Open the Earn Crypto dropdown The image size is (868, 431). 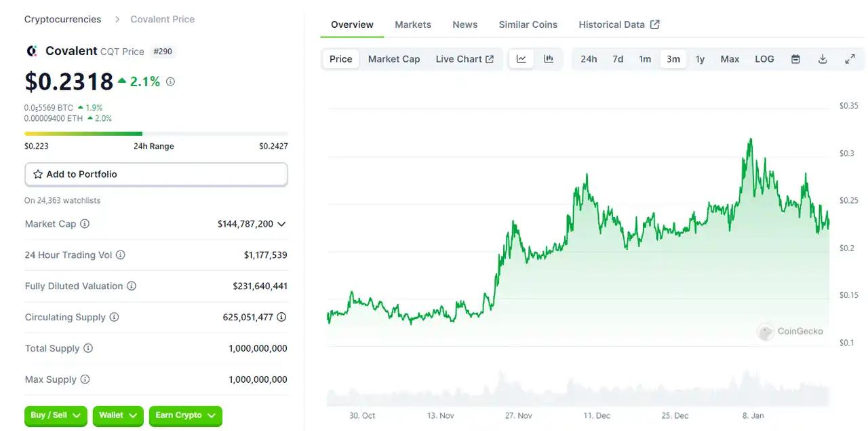tap(185, 415)
